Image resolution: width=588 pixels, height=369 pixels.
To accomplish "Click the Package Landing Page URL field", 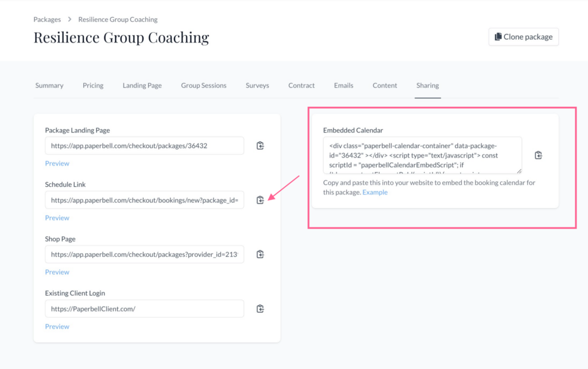I will click(x=144, y=145).
